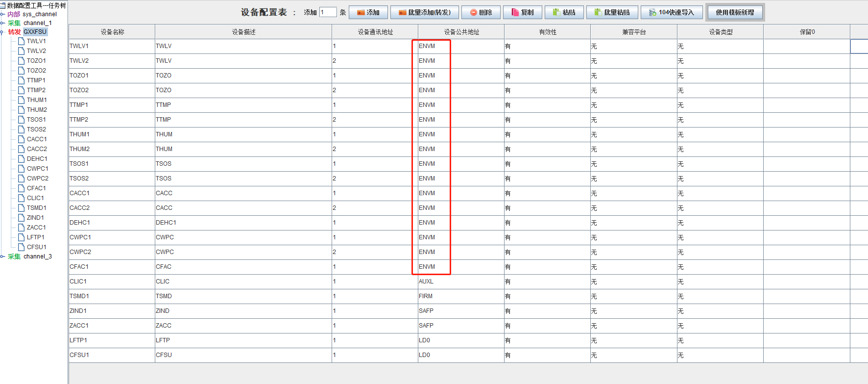Click the 设备类型 column header
The image size is (868, 384).
point(721,32)
